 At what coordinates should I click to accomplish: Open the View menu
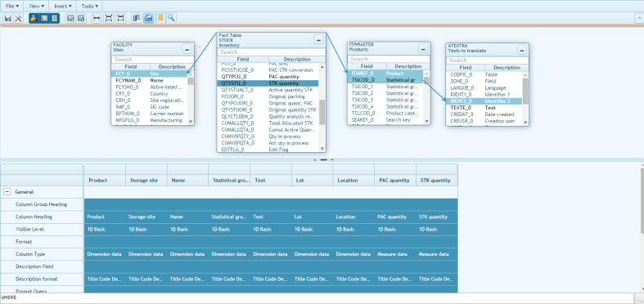37,7
